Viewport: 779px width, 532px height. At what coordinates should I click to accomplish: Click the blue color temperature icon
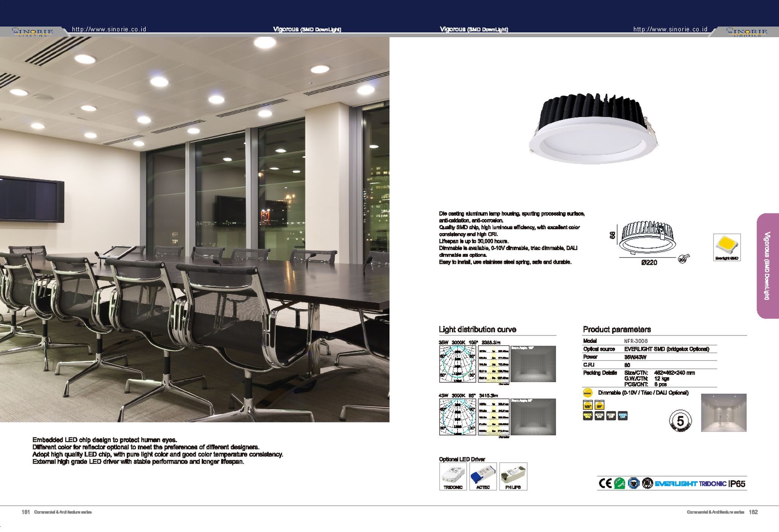tap(623, 416)
